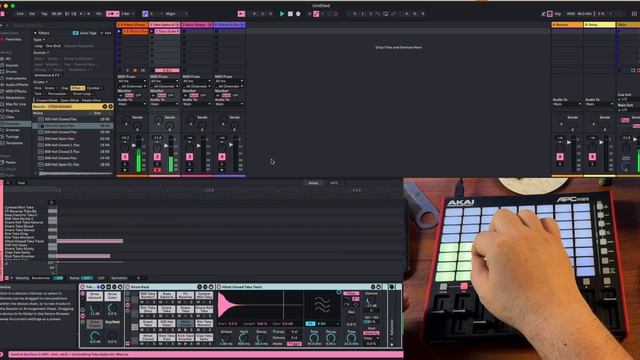The width and height of the screenshot is (640, 360).
Task: Open return B Audio To dropdown
Action: (x=600, y=104)
